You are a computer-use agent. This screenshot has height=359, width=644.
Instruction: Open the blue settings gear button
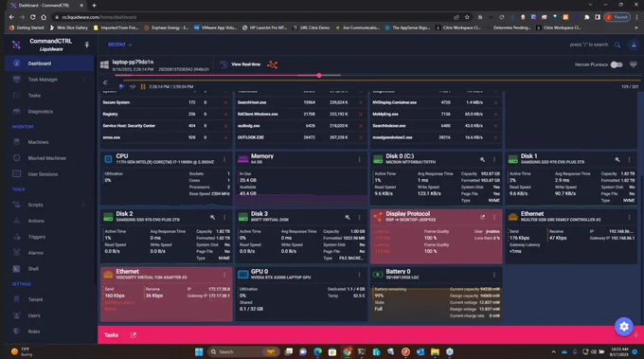624,327
